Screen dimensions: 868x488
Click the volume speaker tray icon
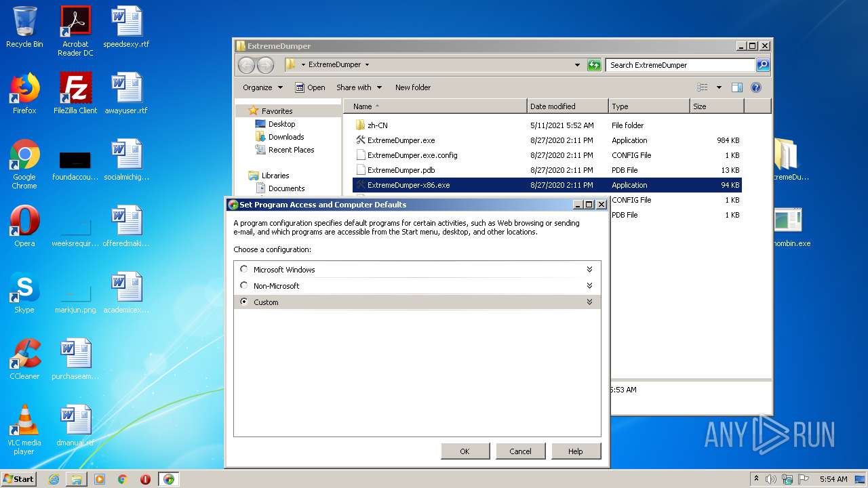[x=771, y=479]
